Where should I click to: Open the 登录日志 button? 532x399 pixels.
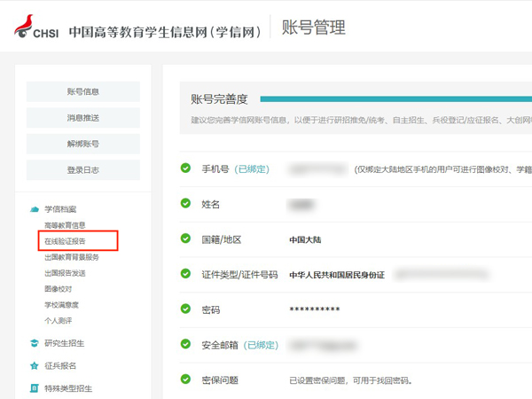83,170
